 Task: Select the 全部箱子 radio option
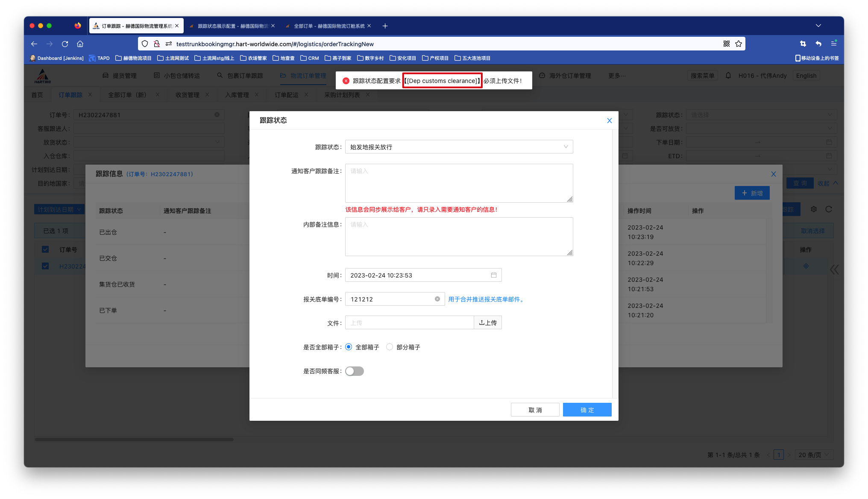point(349,347)
